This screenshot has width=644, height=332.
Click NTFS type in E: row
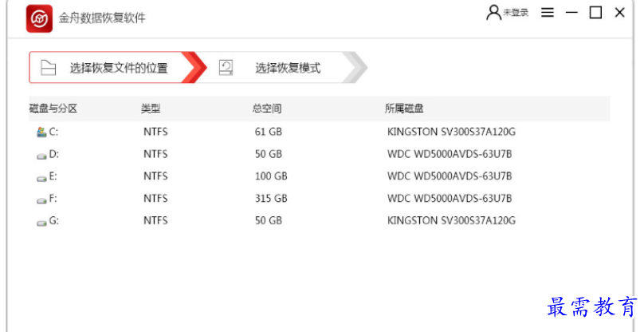coord(155,176)
